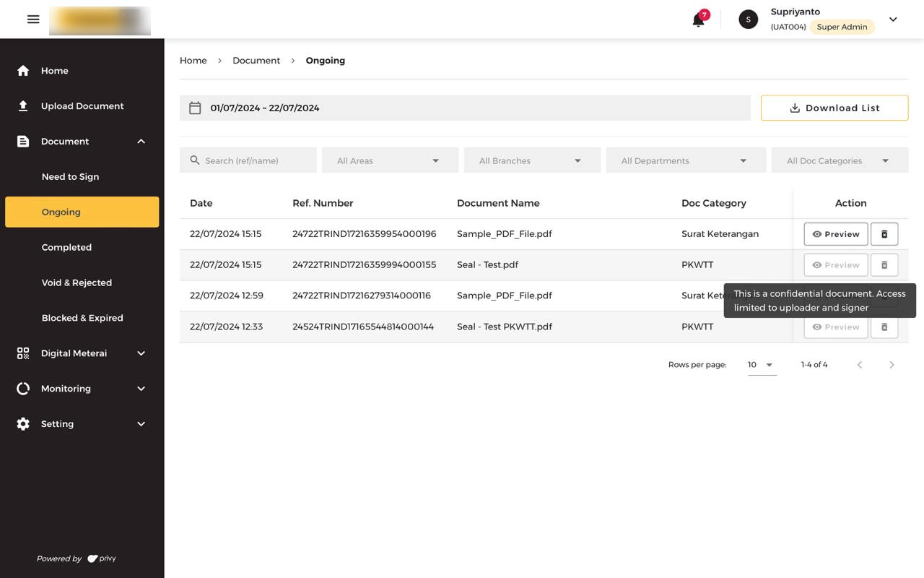Click disabled Preview for Seal - Test.pdf
Viewport: 924px width, 578px height.
[x=836, y=265]
